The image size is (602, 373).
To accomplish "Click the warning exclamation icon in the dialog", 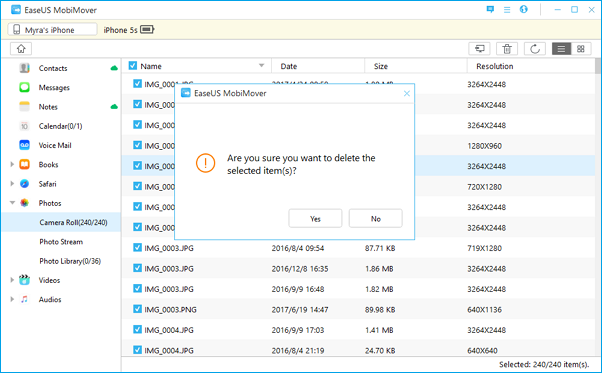I will 205,163.
